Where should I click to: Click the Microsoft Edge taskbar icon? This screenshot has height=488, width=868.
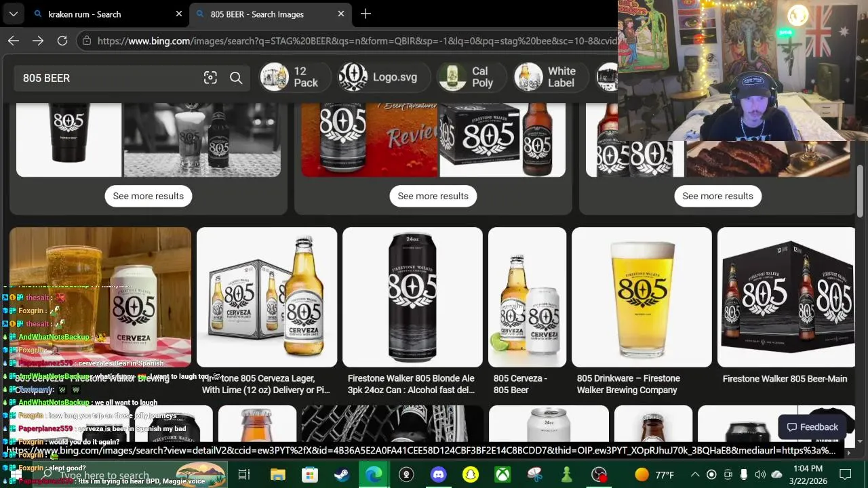[x=374, y=474]
